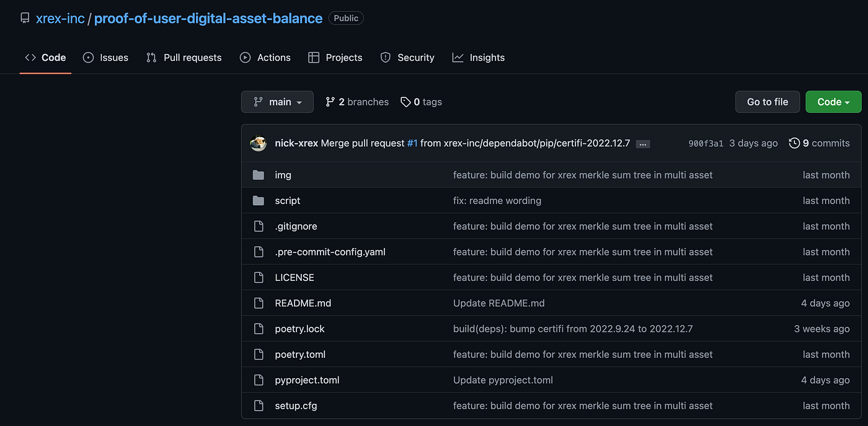Click the Go to file button
The width and height of the screenshot is (868, 426).
(768, 102)
